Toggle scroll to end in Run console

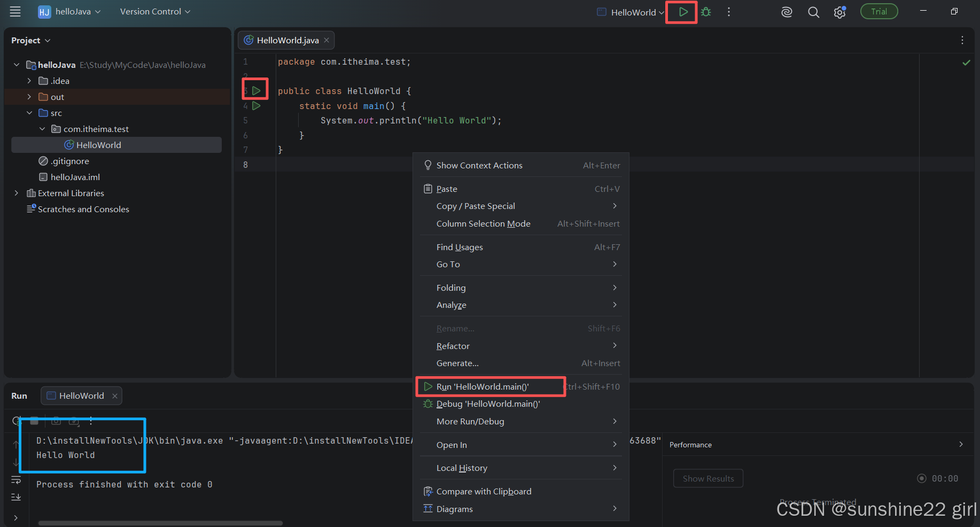coord(16,497)
